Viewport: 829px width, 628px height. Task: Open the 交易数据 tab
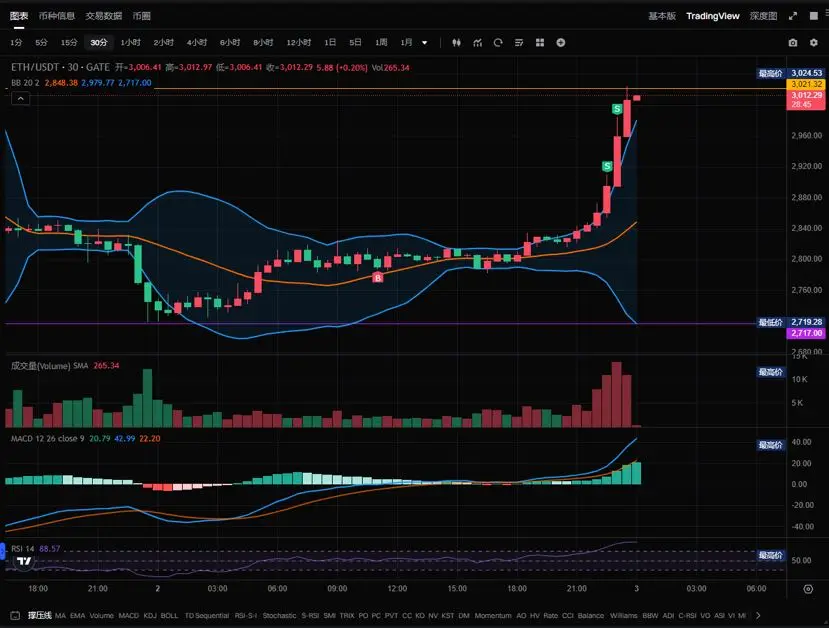(104, 16)
